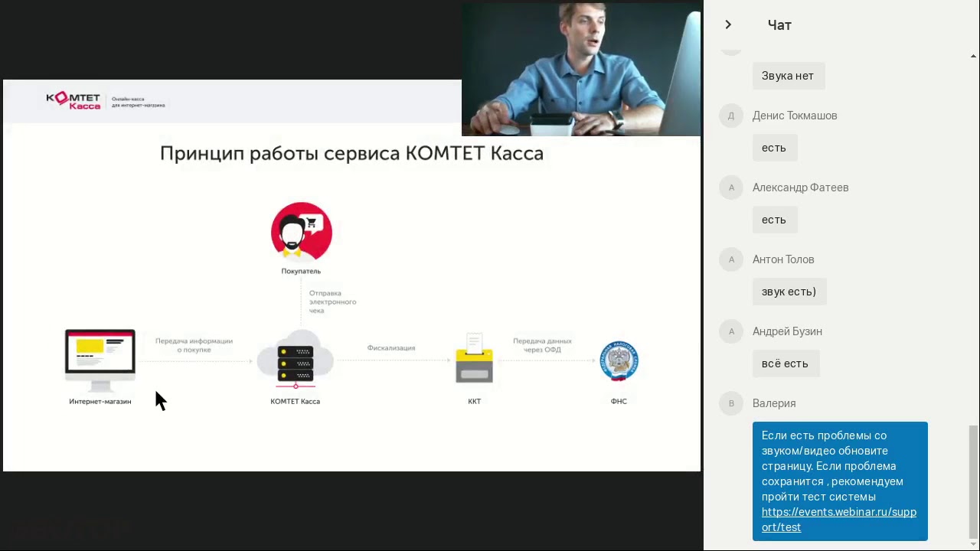Click the message 'Звука нет'
This screenshot has height=551, width=980.
788,76
